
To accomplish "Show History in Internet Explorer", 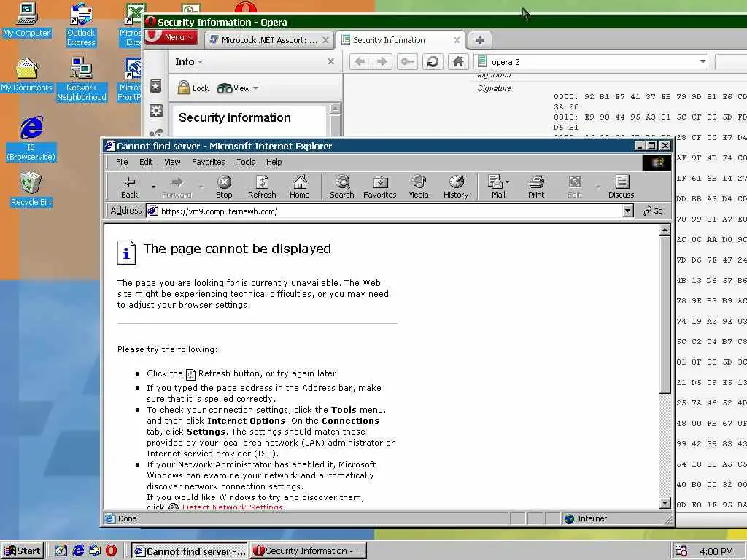I will [456, 187].
